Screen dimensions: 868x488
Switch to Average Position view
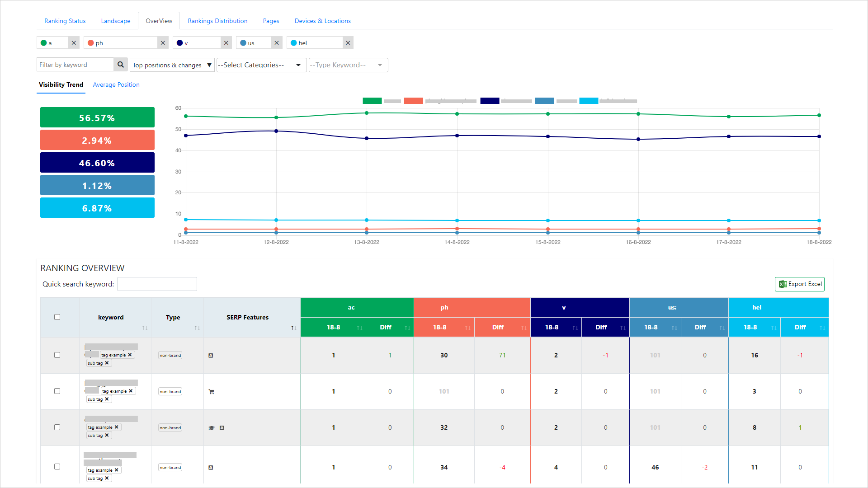[x=116, y=84]
